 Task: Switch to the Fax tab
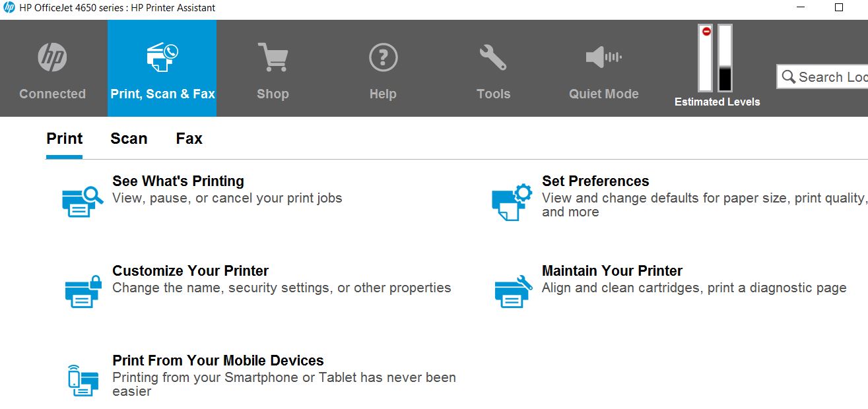coord(189,139)
